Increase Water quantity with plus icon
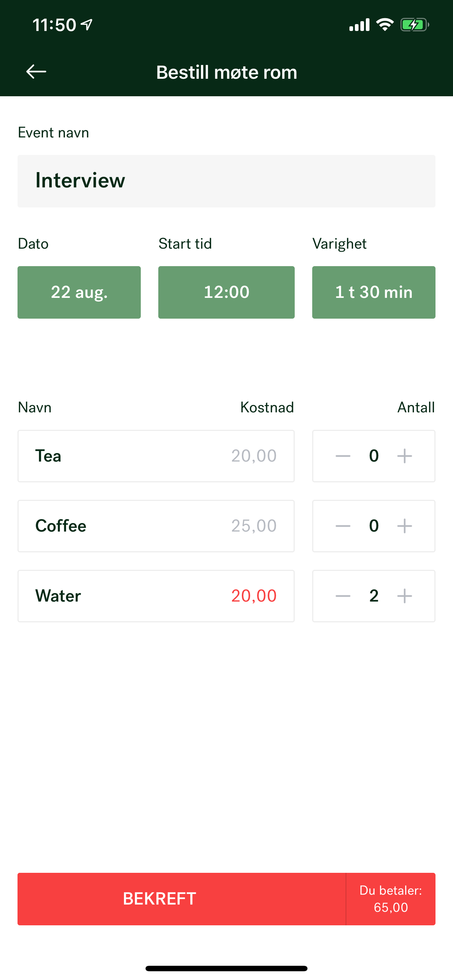The image size is (453, 980). coord(404,596)
